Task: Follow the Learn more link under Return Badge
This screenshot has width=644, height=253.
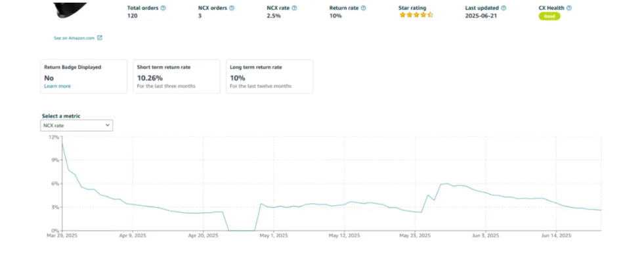Action: (57, 86)
